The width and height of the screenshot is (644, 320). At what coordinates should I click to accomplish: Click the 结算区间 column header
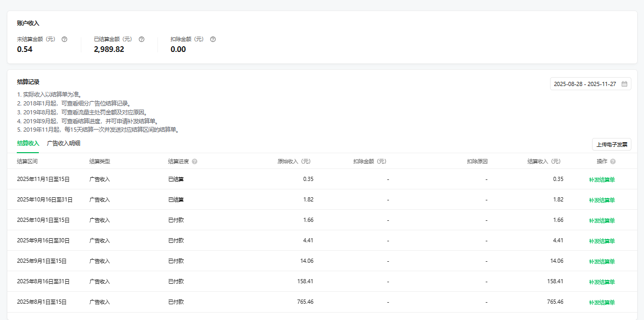pos(27,162)
